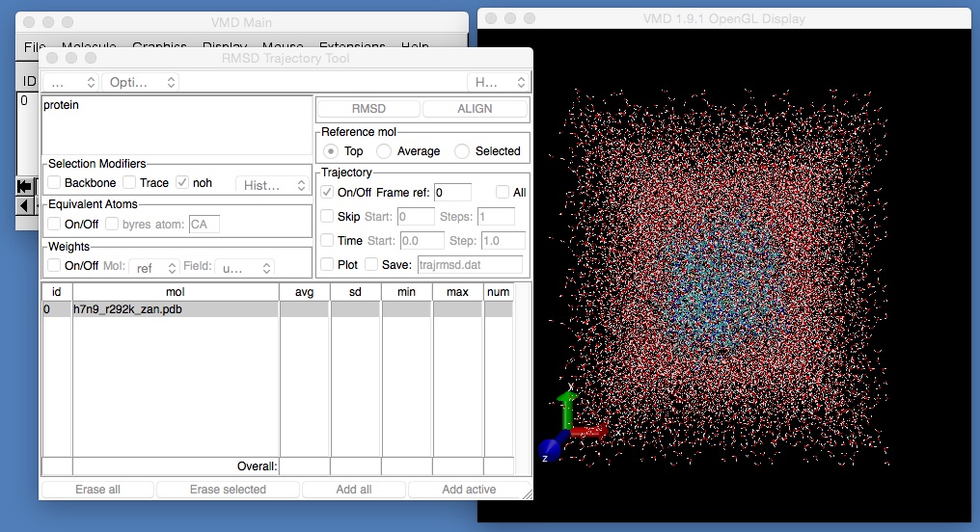980x532 pixels.
Task: Click the RMSD button
Action: click(x=368, y=109)
